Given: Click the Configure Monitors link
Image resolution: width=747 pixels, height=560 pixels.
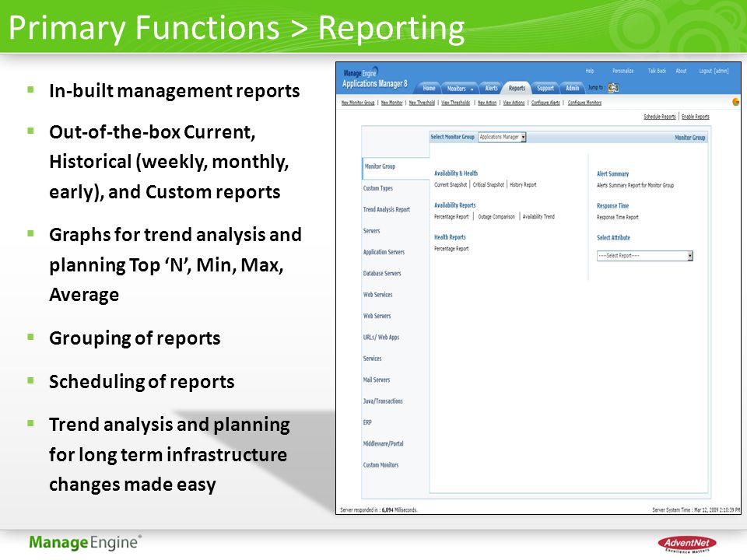Looking at the screenshot, I should pos(584,103).
